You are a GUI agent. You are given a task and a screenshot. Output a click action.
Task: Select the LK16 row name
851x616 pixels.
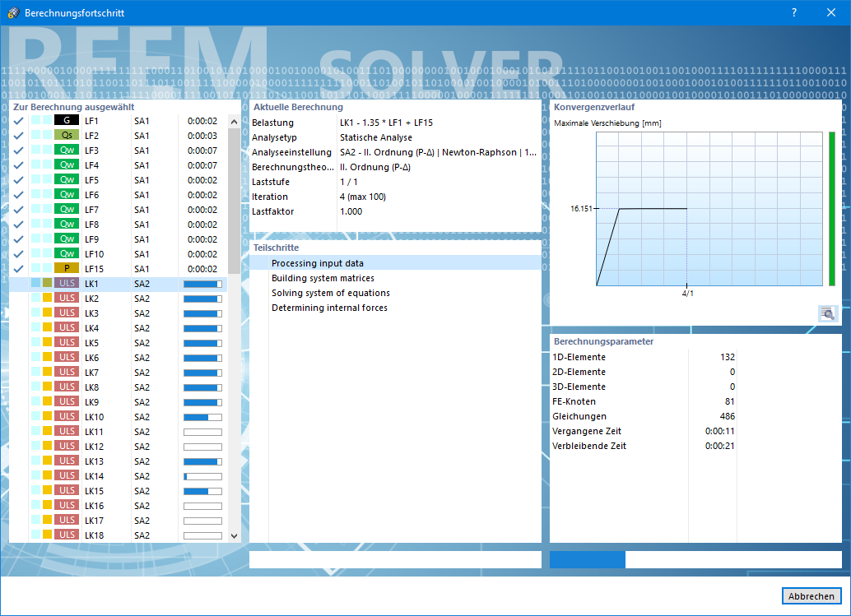[x=94, y=506]
